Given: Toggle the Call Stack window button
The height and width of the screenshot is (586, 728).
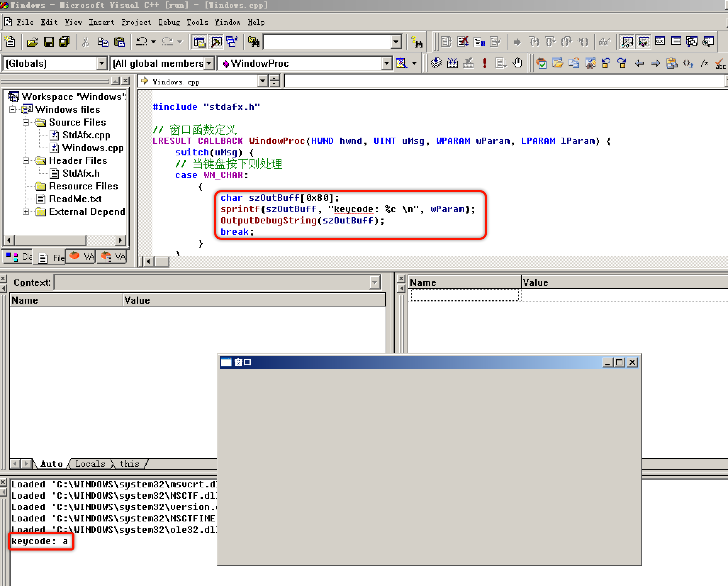Looking at the screenshot, I should [x=692, y=42].
